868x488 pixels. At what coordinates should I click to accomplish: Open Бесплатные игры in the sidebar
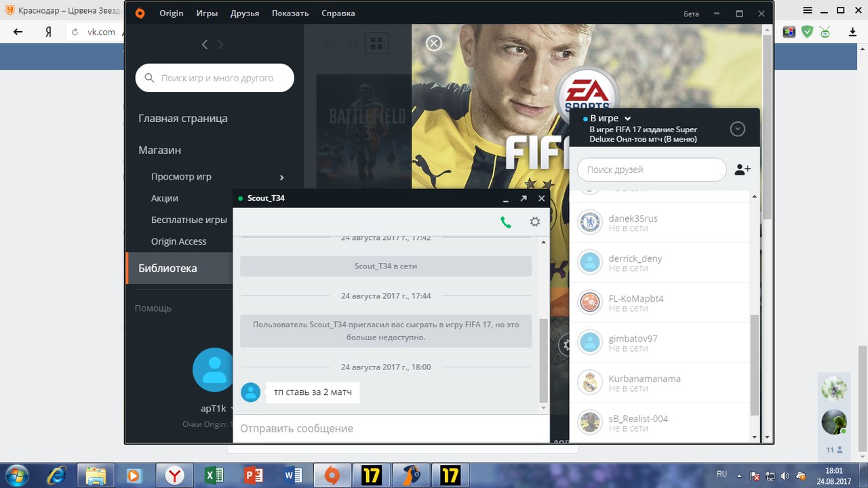tap(189, 220)
